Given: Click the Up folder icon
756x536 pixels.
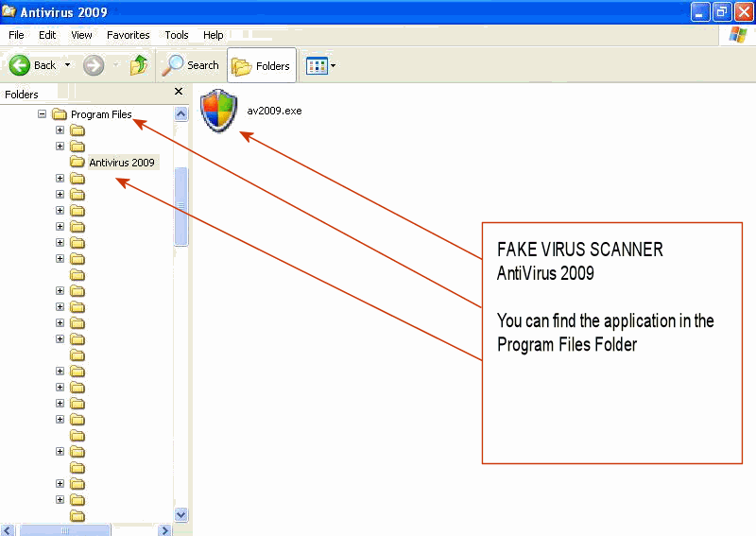Looking at the screenshot, I should click(x=139, y=65).
